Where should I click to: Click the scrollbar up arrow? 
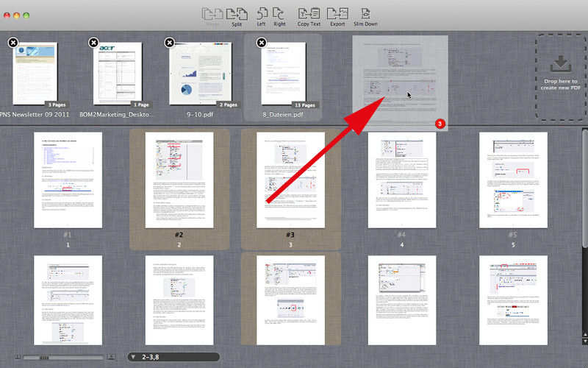pyautogui.click(x=584, y=334)
